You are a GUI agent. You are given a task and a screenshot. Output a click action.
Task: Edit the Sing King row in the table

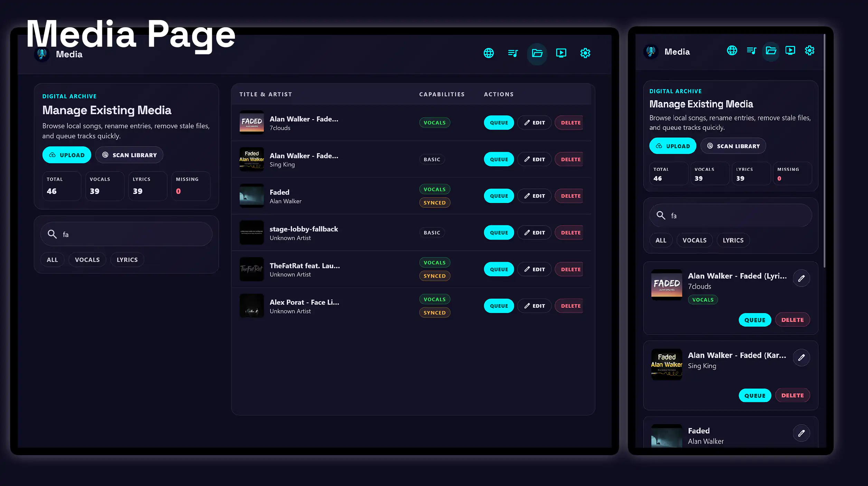pos(534,159)
